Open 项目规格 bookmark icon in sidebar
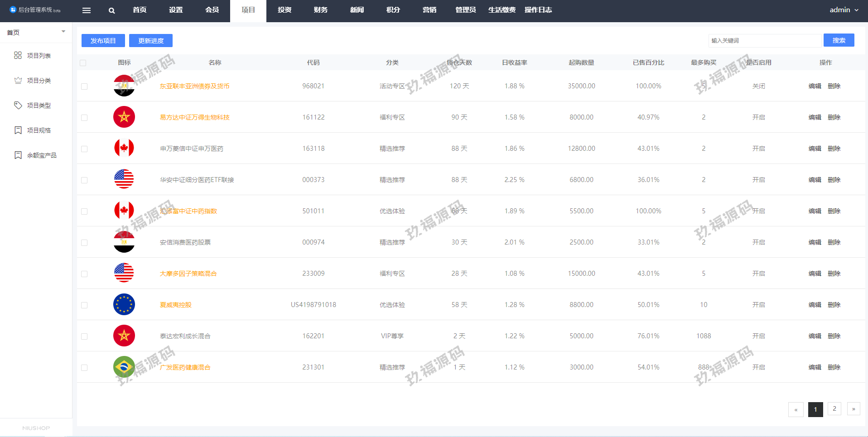This screenshot has height=437, width=868. 18,130
